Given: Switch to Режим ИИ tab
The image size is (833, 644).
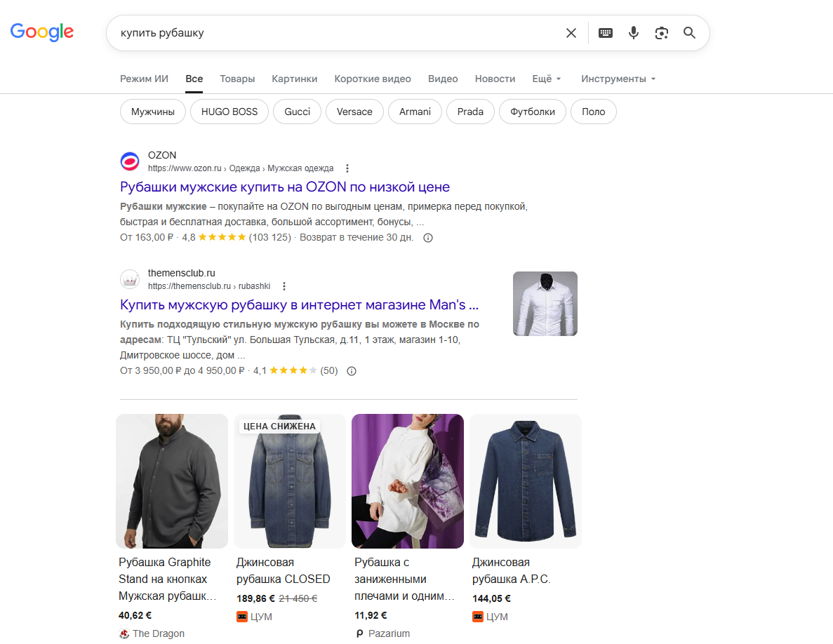Looking at the screenshot, I should coord(144,79).
